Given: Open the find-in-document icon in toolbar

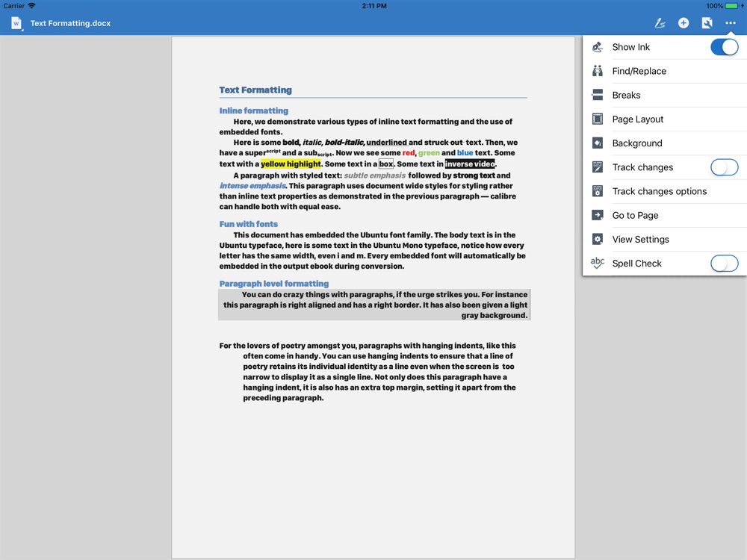Looking at the screenshot, I should (x=707, y=23).
